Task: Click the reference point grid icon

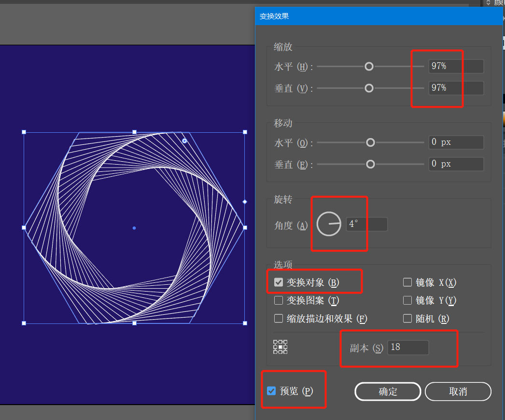Action: (x=280, y=347)
